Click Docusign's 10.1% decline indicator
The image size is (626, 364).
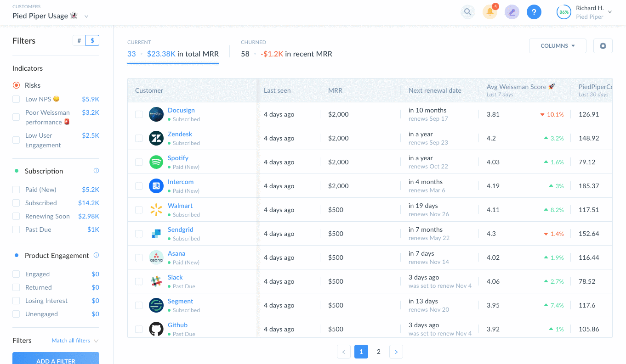552,114
